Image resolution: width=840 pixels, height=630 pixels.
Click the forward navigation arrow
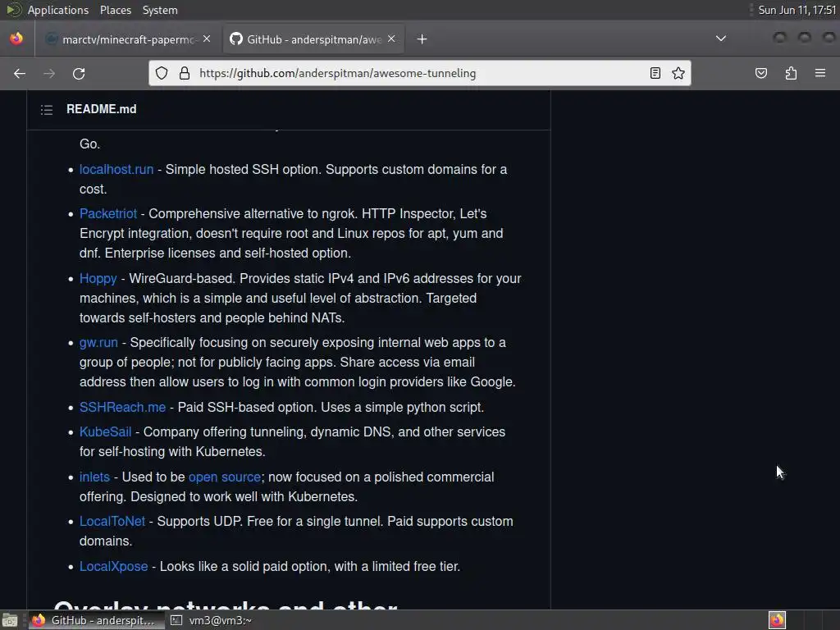click(49, 73)
